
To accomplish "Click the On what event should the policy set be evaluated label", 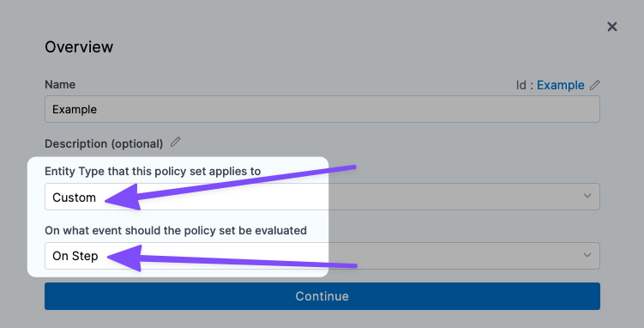I will pos(176,230).
